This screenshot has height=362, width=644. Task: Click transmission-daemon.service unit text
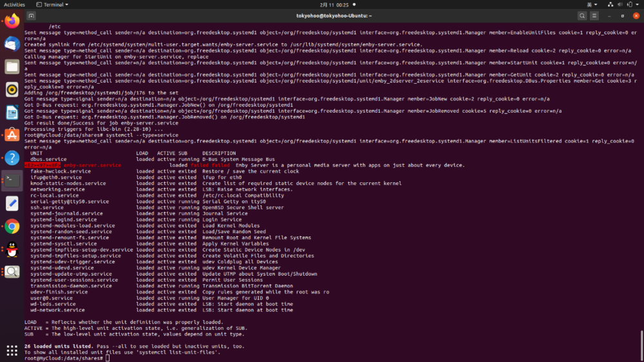[71, 286]
